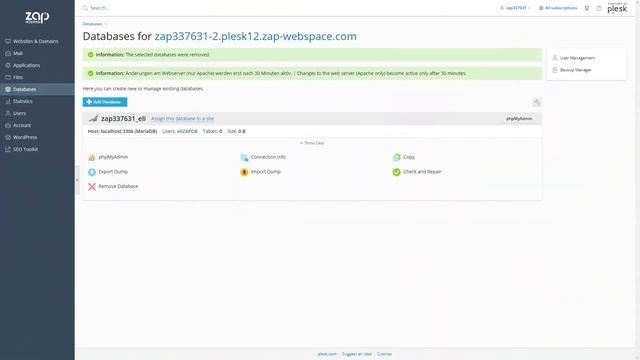Open the All subscriptions dropdown
The image size is (640, 360).
(558, 8)
